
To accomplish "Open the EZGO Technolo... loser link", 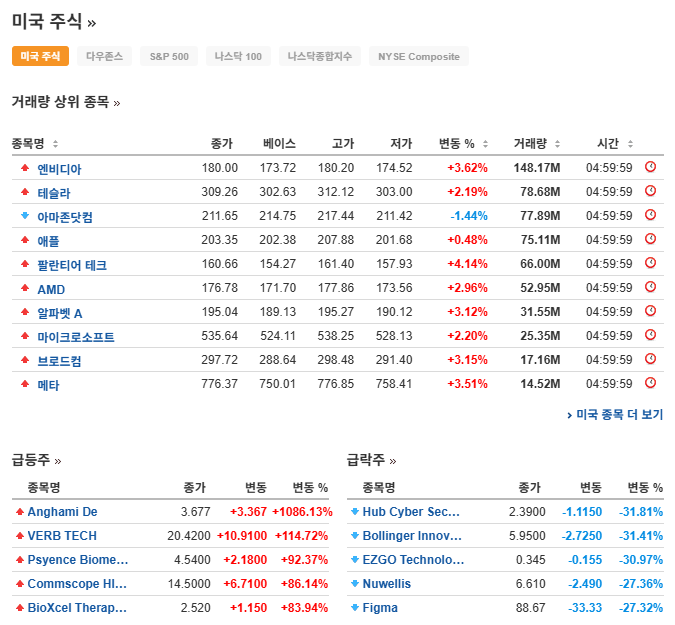I will point(413,560).
